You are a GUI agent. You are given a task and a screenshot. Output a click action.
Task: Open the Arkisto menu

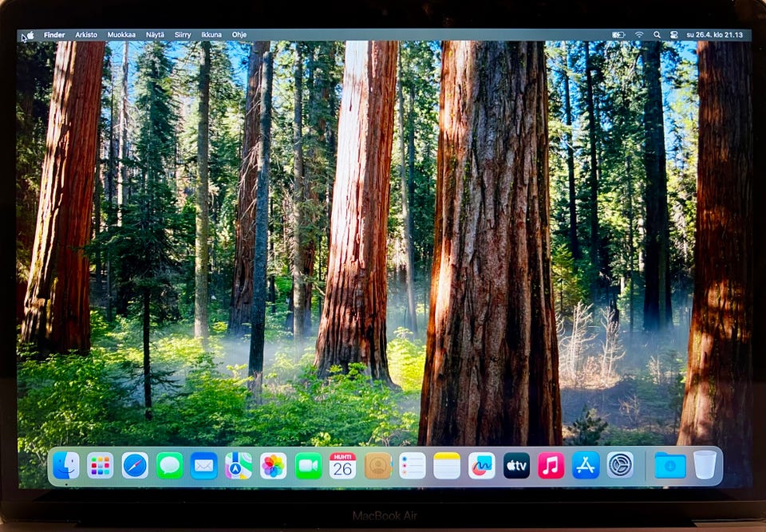point(86,35)
